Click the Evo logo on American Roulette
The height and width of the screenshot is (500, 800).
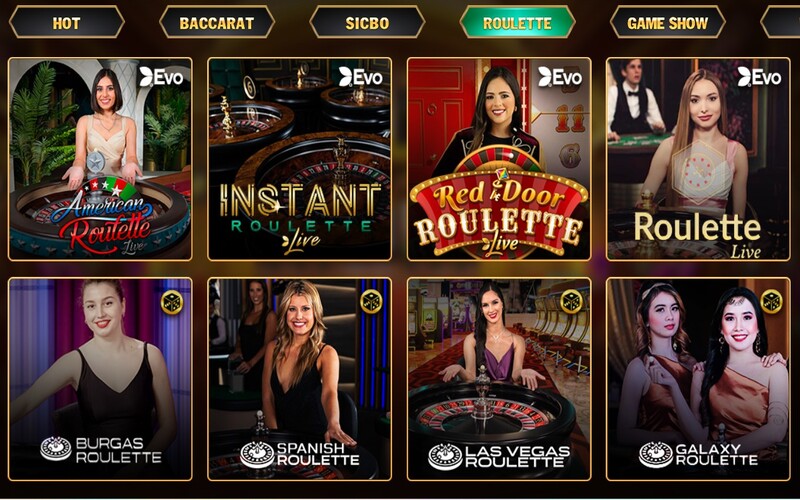coord(161,77)
